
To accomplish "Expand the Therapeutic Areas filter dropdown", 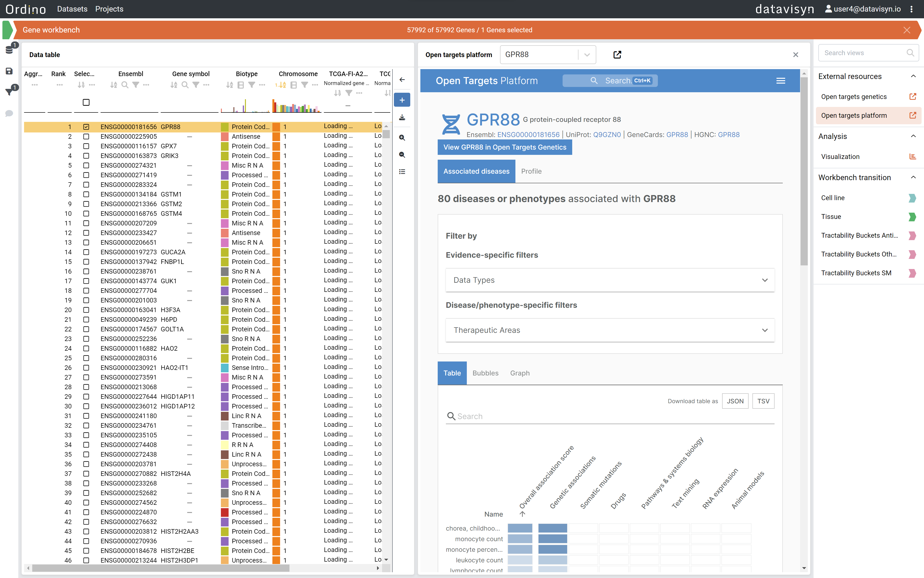I will [x=610, y=330].
